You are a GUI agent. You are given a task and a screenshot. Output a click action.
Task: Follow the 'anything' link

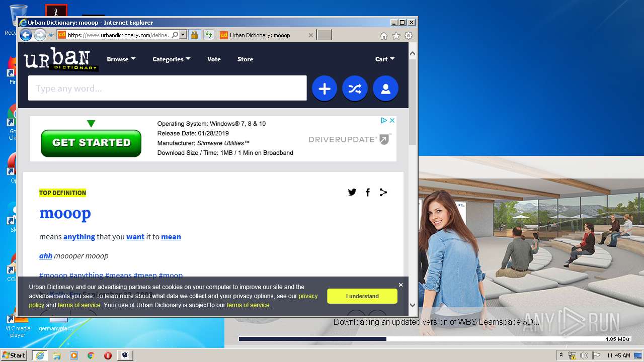coord(79,237)
